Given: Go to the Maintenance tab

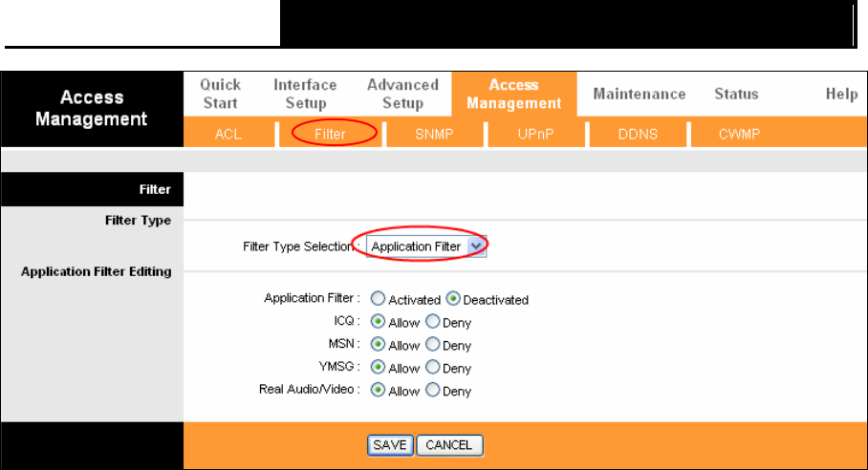Looking at the screenshot, I should [640, 94].
